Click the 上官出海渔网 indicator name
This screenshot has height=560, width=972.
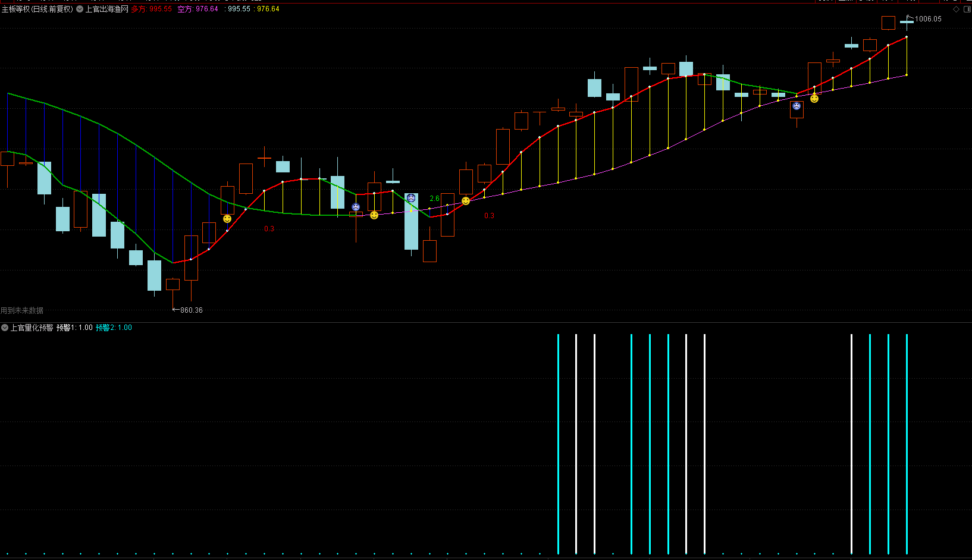click(x=107, y=9)
